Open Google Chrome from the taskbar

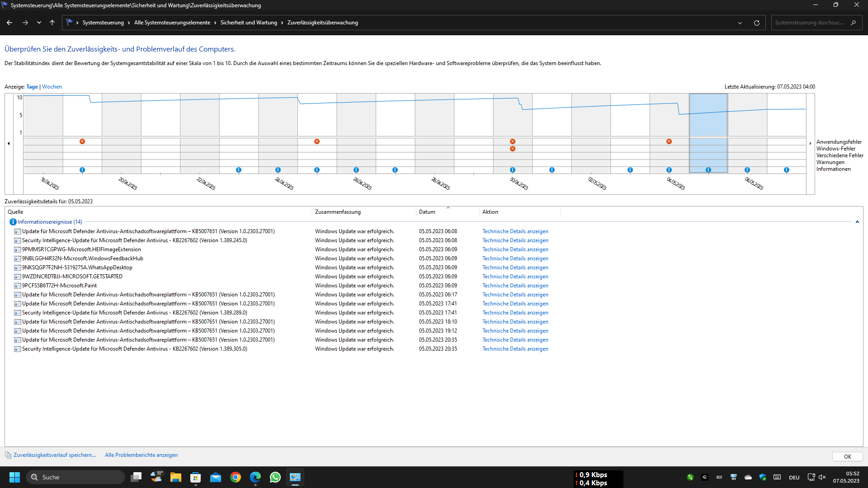click(x=236, y=477)
